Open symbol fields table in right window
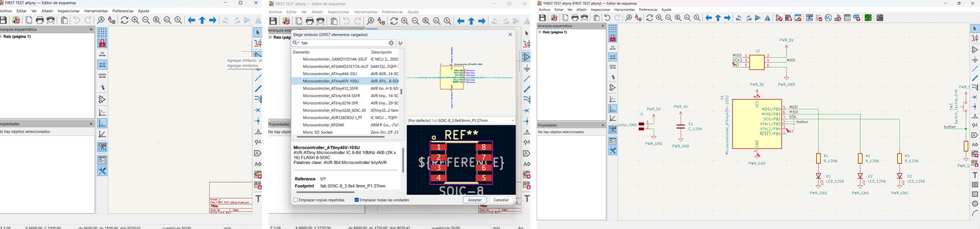Image resolution: width=980 pixels, height=229 pixels. tap(848, 18)
